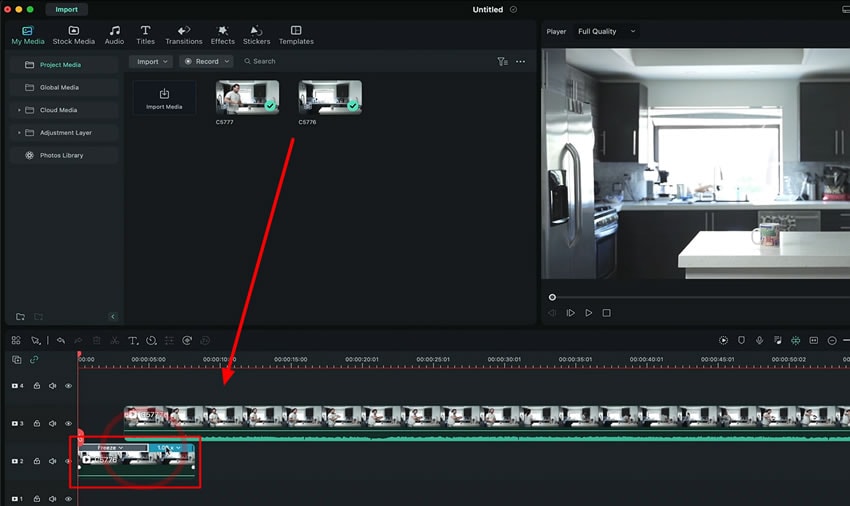The image size is (850, 506).
Task: Open the Titles tab
Action: [x=145, y=35]
